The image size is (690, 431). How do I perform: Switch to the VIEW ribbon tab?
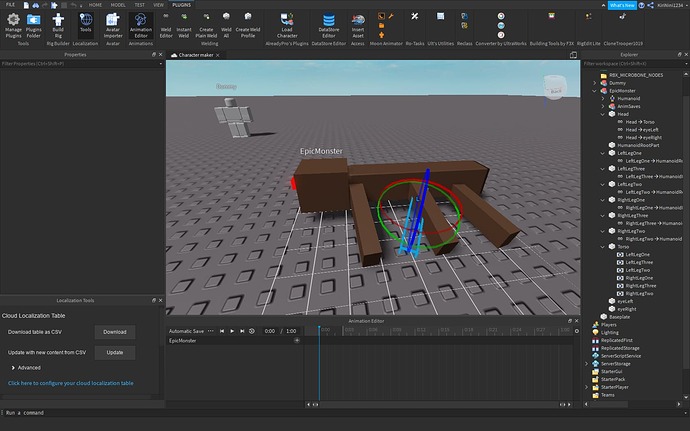click(x=158, y=5)
